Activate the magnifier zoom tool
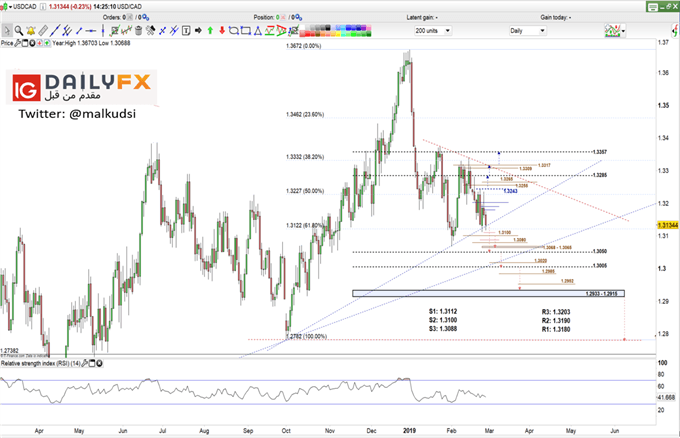Image resolution: width=680 pixels, height=438 pixels. [19, 31]
